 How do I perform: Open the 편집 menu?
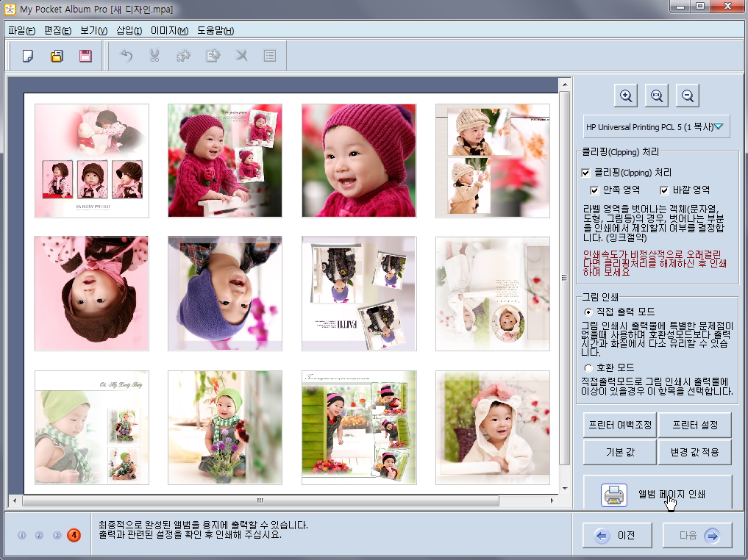pyautogui.click(x=57, y=31)
